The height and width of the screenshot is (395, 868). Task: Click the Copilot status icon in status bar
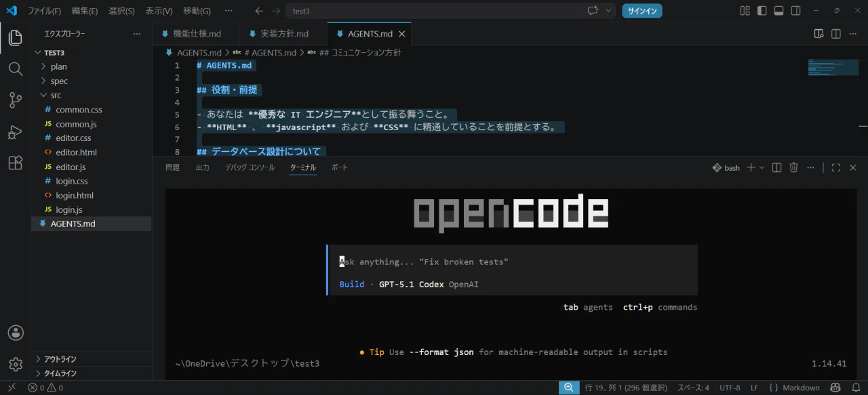click(x=835, y=388)
